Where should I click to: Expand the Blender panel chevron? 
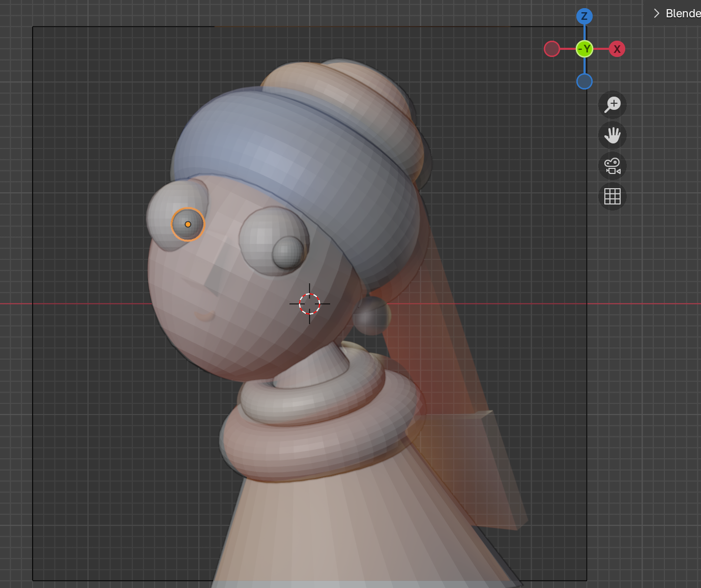point(656,14)
